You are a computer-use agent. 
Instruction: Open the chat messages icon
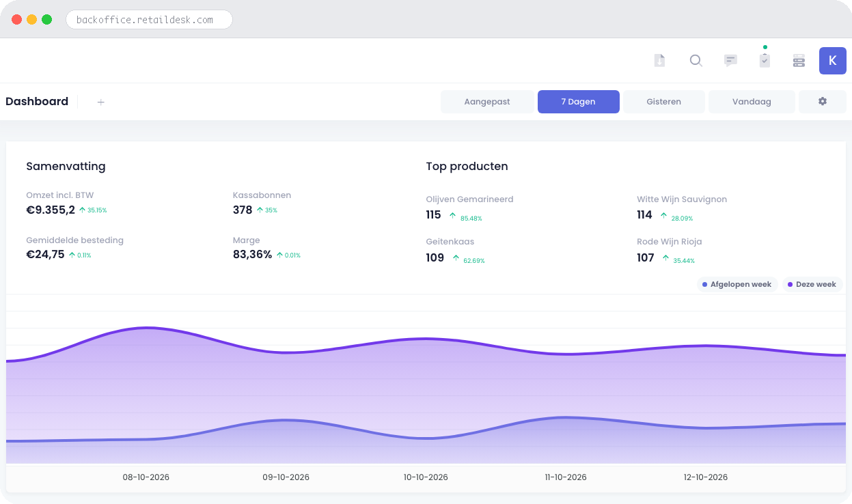tap(730, 61)
